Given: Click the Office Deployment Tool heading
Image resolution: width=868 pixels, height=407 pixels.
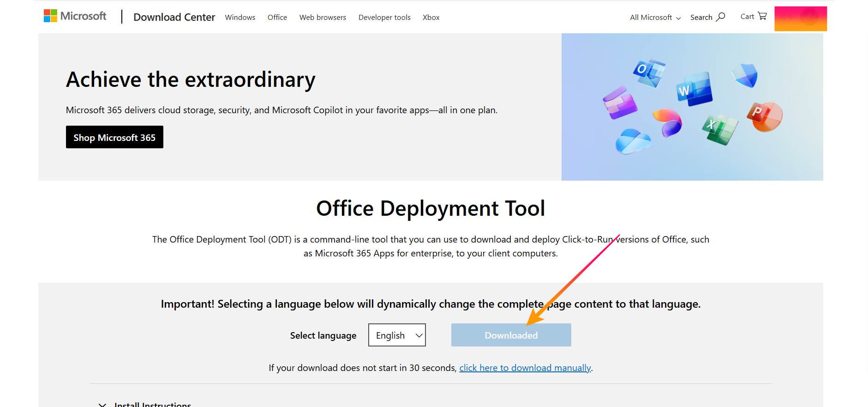Looking at the screenshot, I should pyautogui.click(x=431, y=208).
